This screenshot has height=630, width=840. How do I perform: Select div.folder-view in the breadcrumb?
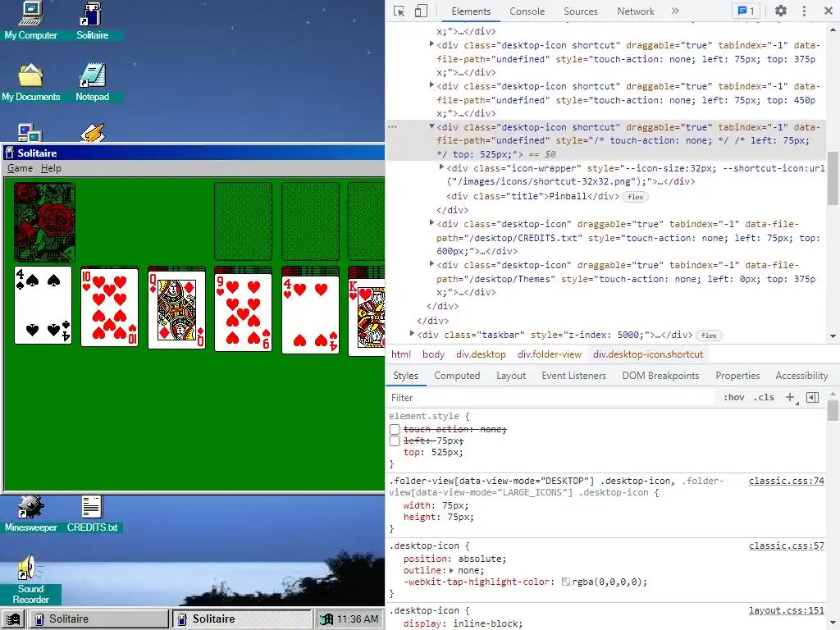coord(549,354)
